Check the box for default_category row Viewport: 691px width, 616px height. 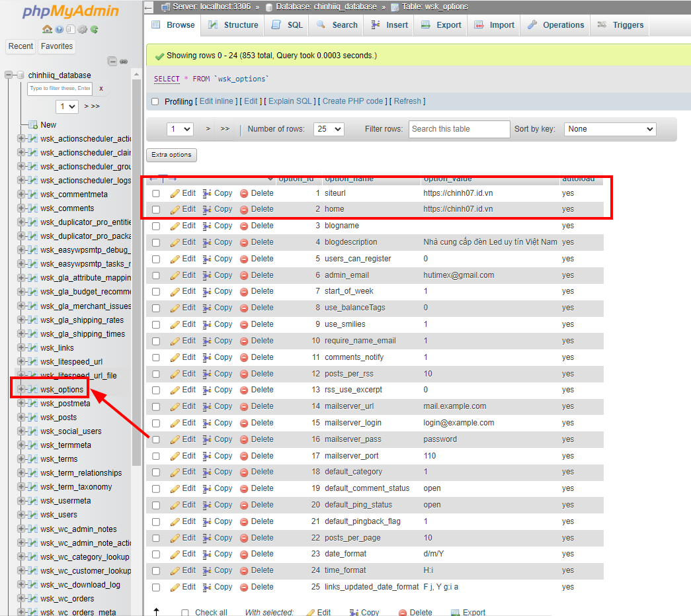(x=156, y=472)
